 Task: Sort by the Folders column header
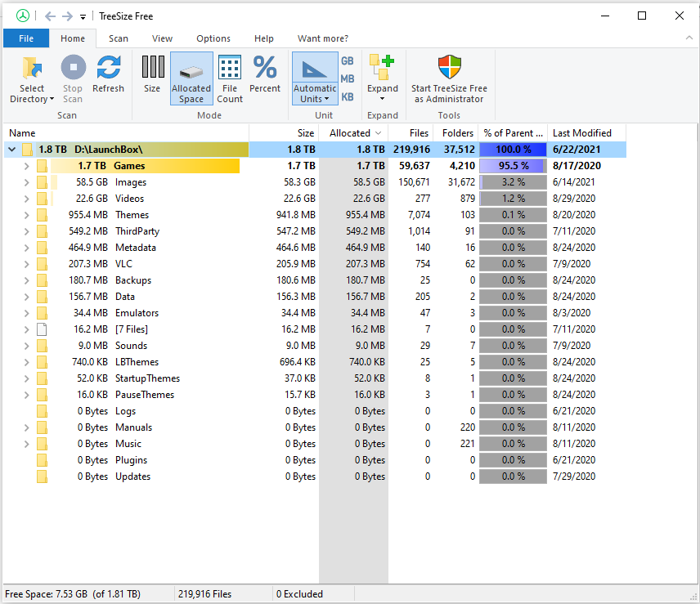455,133
